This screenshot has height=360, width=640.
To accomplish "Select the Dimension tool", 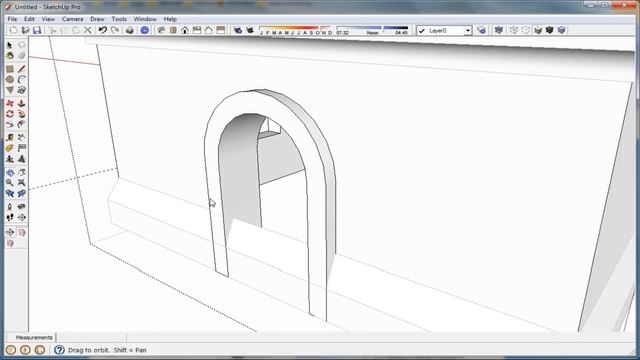I will coord(22,138).
